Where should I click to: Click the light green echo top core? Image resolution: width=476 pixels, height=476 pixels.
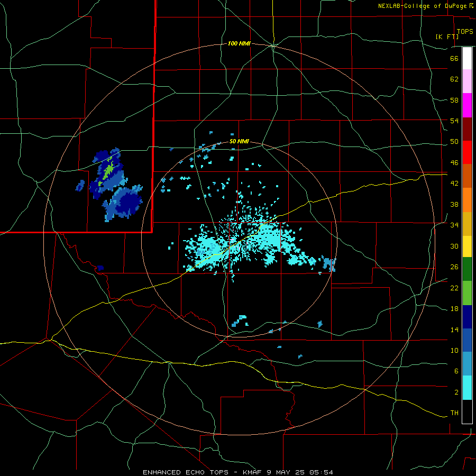click(108, 172)
